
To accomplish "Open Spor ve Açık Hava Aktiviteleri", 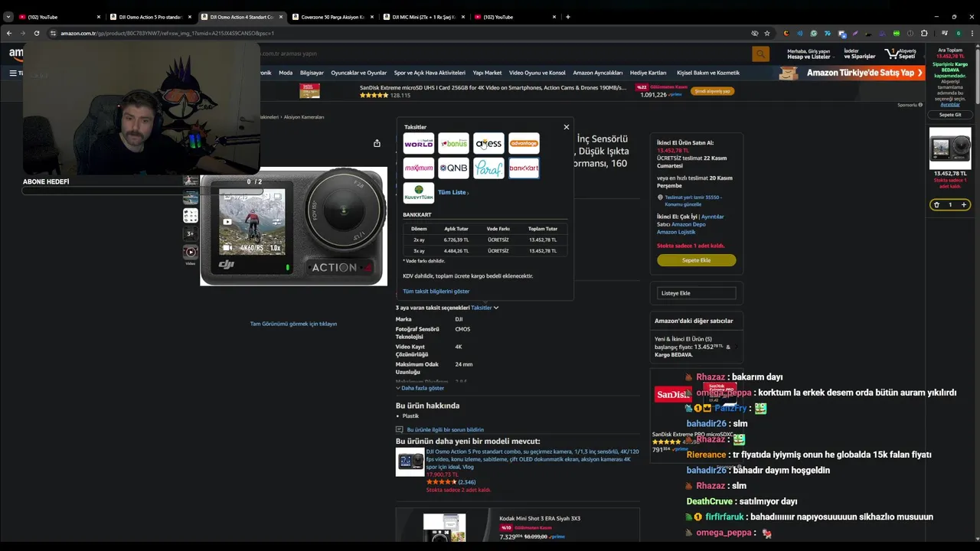I will [x=430, y=73].
